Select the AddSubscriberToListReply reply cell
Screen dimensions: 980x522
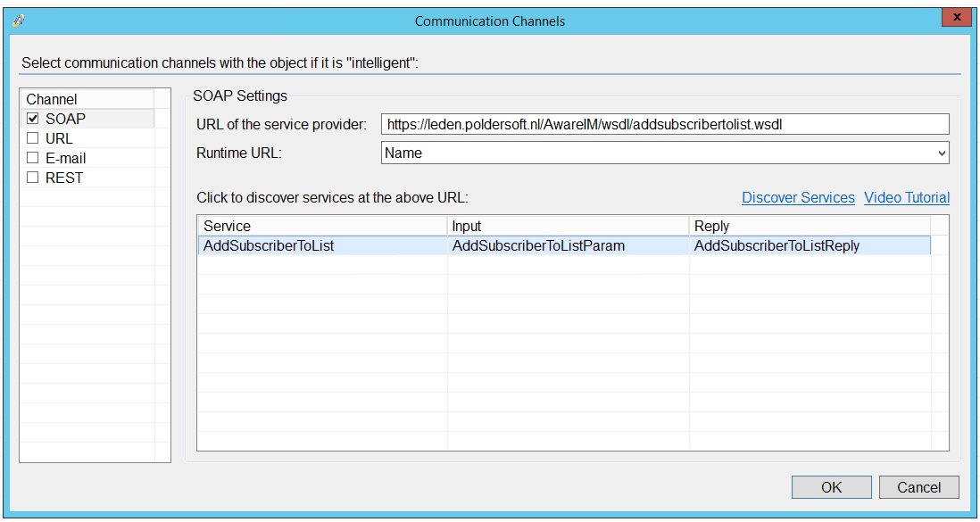coord(810,245)
